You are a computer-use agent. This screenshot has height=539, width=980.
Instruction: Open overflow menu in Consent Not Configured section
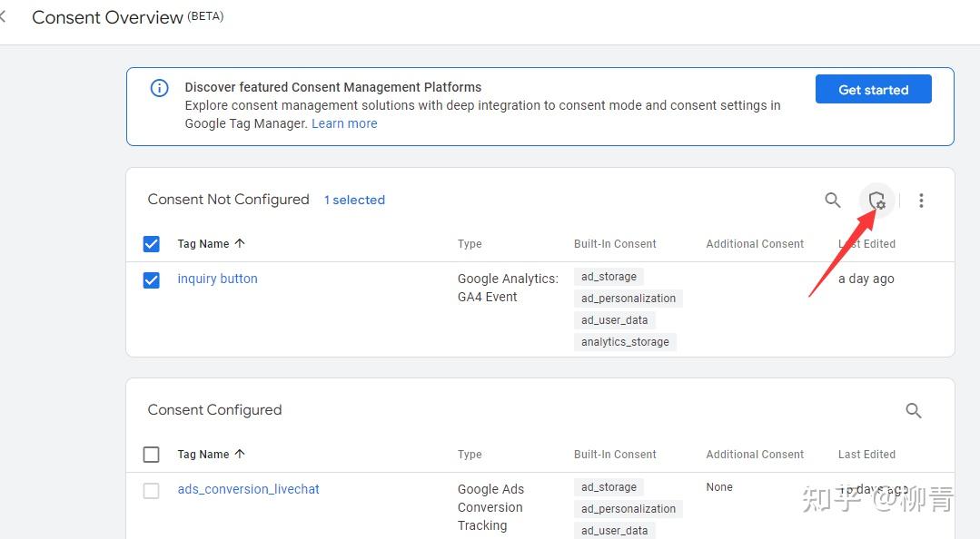click(x=921, y=201)
